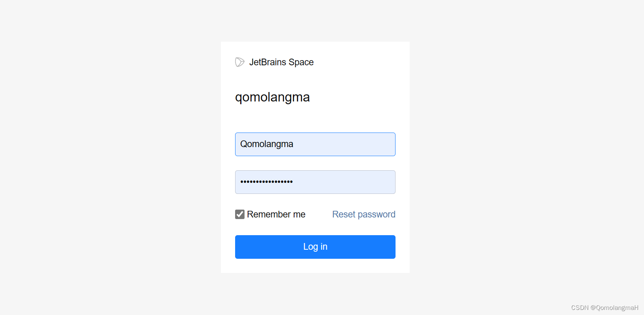Click Reset password to recover account
This screenshot has height=315, width=644.
[x=363, y=214]
